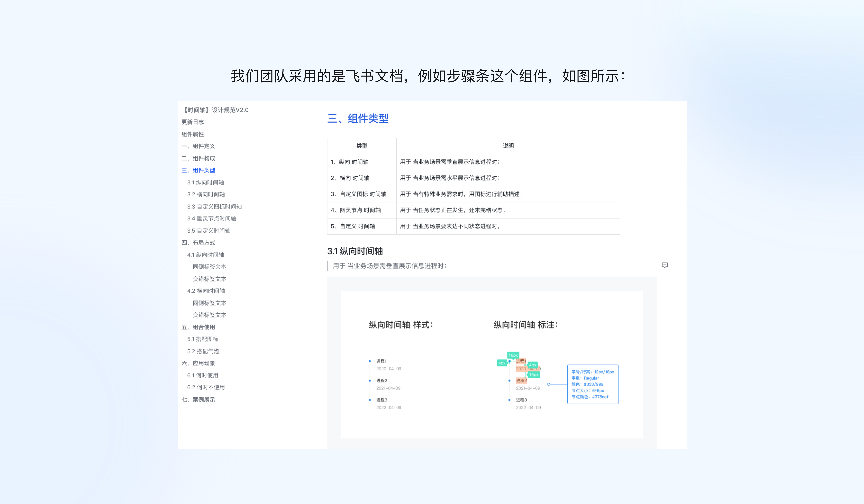Open 4.2 横向时间轴 outline entry
The image size is (864, 504).
click(206, 291)
